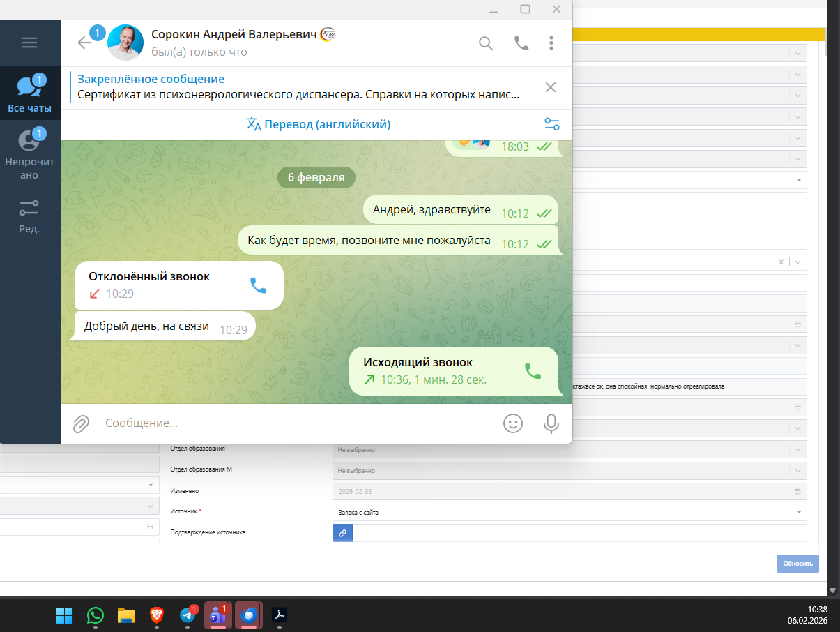Dismiss the pinned message bar
Image resolution: width=840 pixels, height=632 pixels.
(551, 87)
